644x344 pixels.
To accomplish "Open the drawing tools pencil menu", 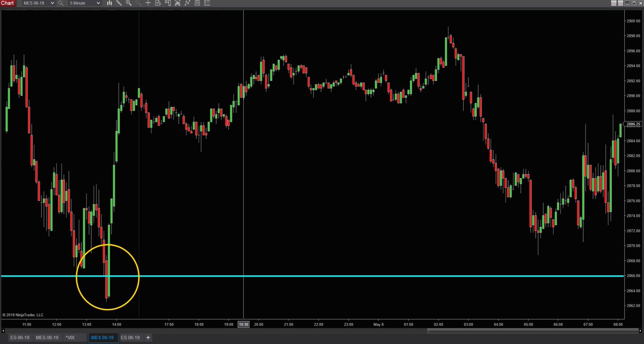I will tap(119, 3).
